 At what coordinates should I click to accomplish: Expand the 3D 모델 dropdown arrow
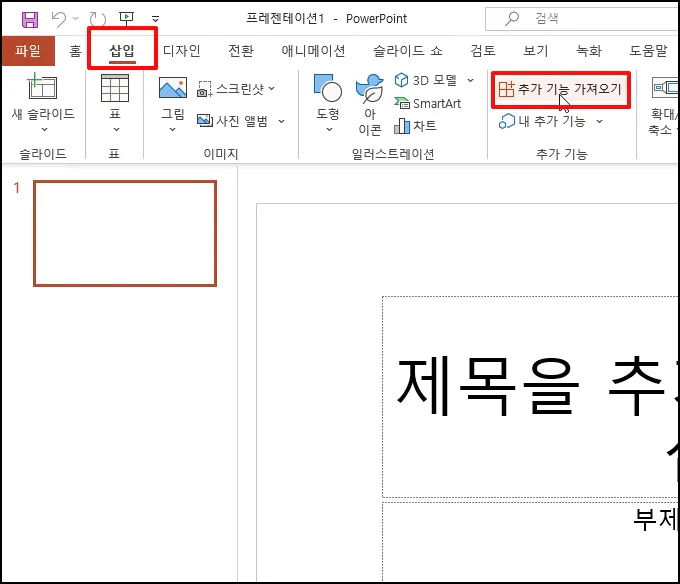[471, 80]
